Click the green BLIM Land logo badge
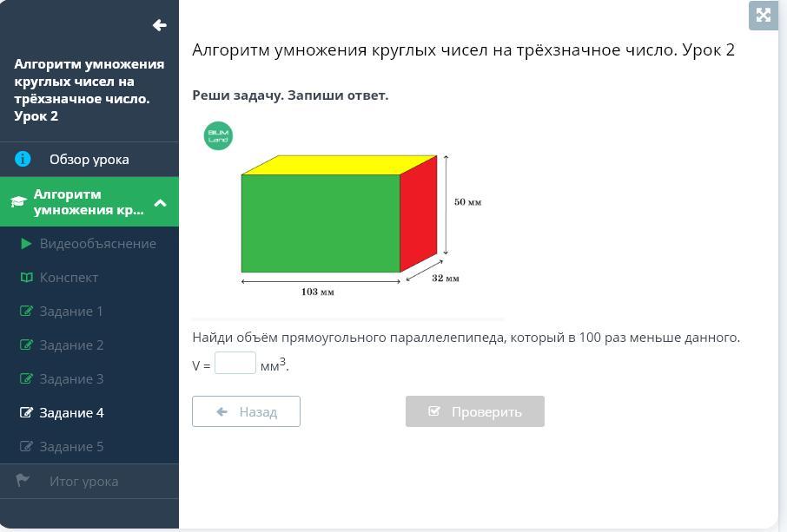This screenshot has height=532, width=787. [x=218, y=135]
